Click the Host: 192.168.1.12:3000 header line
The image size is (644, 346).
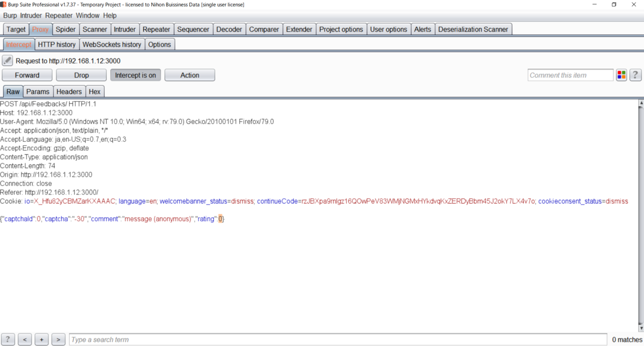(x=36, y=113)
